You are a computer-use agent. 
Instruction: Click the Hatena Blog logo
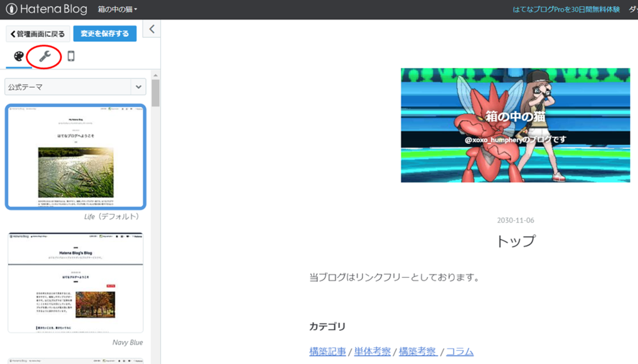(46, 9)
